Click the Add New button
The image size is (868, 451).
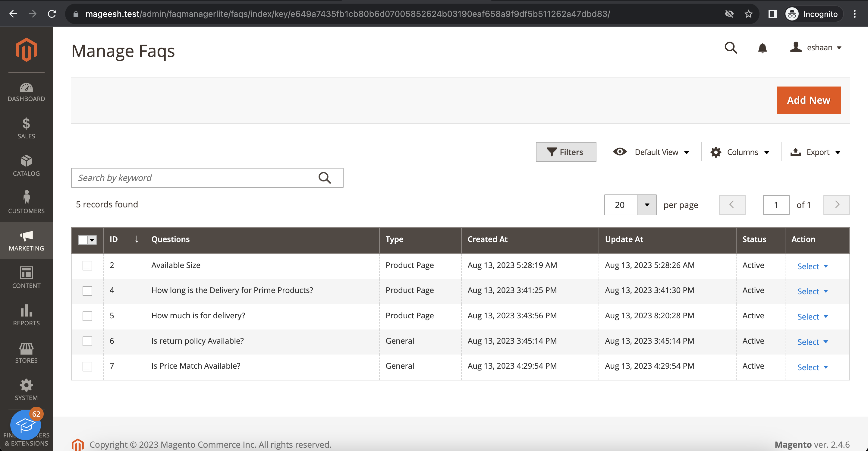click(x=808, y=100)
